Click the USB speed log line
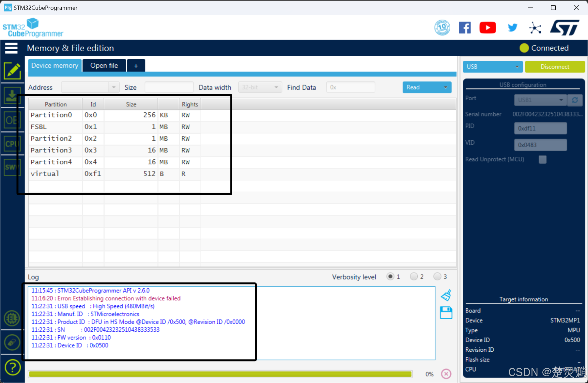 (93, 306)
